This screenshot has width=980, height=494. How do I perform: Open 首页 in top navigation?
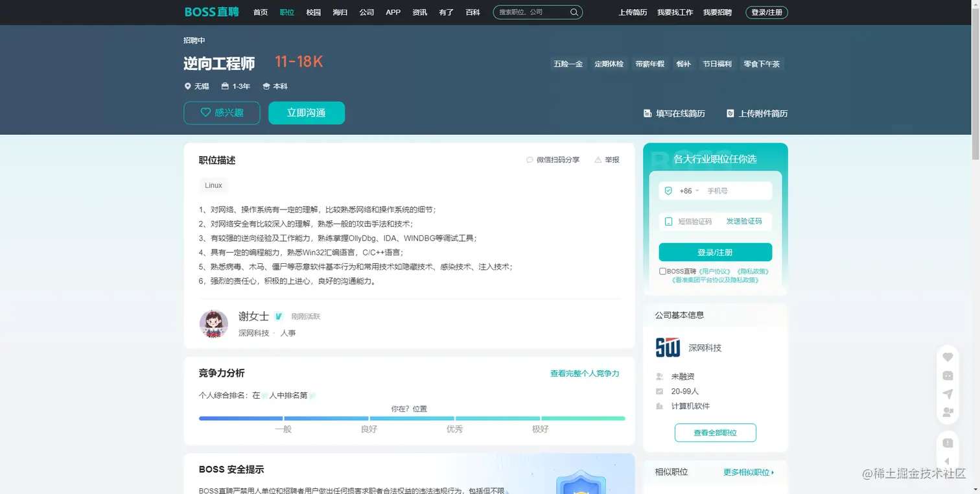(x=261, y=12)
